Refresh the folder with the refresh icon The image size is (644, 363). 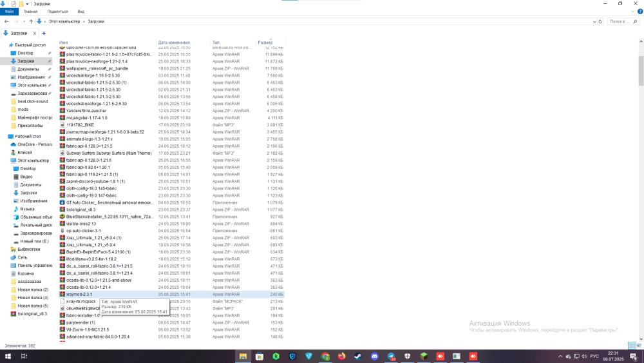click(600, 21)
